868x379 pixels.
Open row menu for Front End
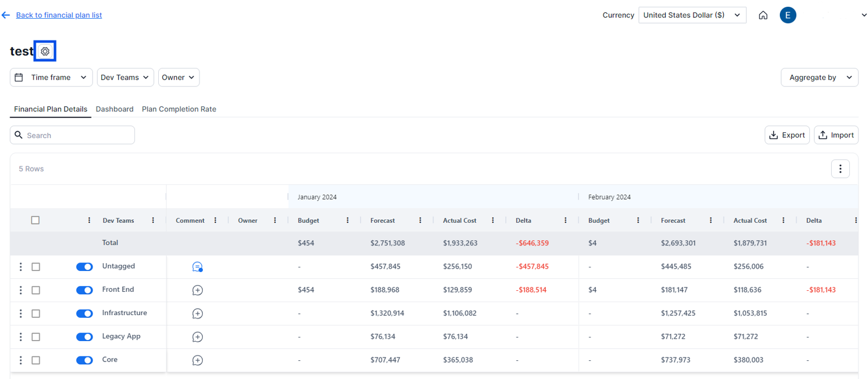tap(21, 290)
